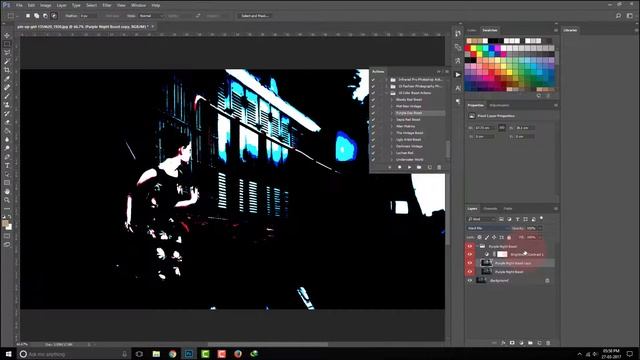Open the Actions panel dock icon
640x360 pixels.
458,75
